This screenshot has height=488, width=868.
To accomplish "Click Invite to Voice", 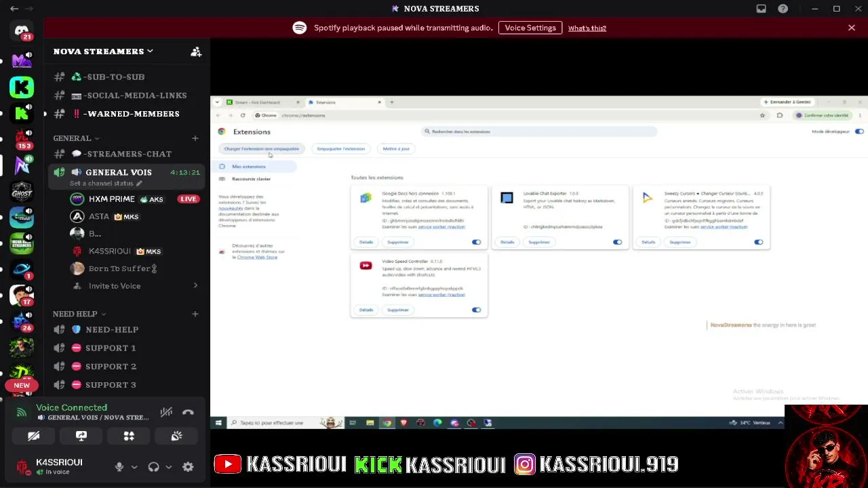I will (x=134, y=286).
